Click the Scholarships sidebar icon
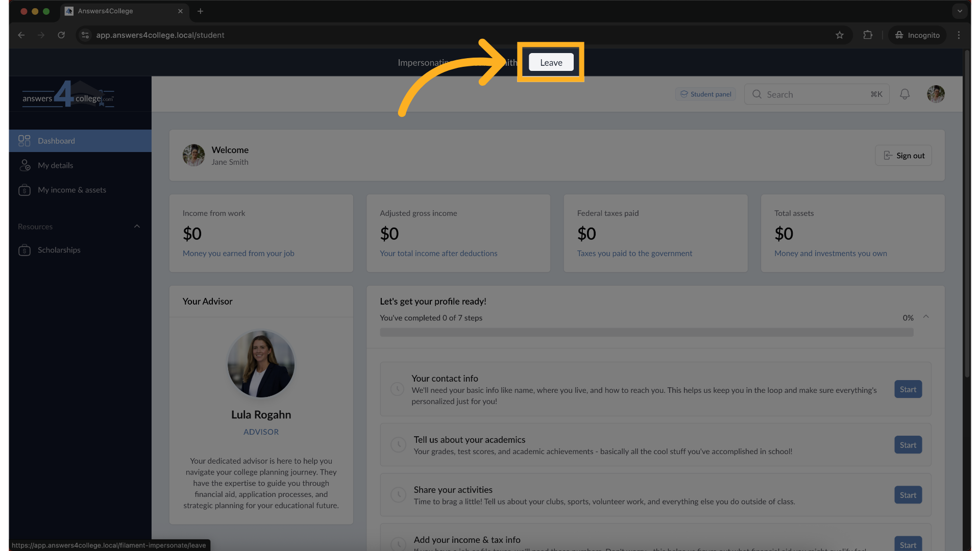 click(24, 250)
